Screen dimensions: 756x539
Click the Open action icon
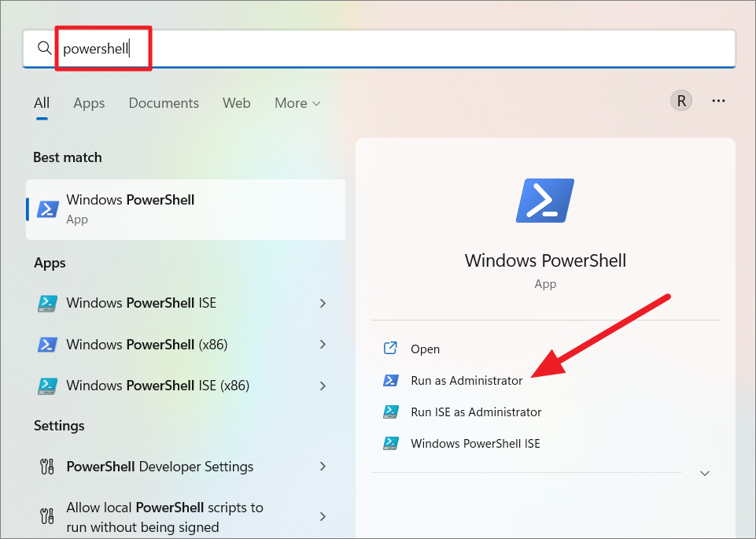[390, 348]
